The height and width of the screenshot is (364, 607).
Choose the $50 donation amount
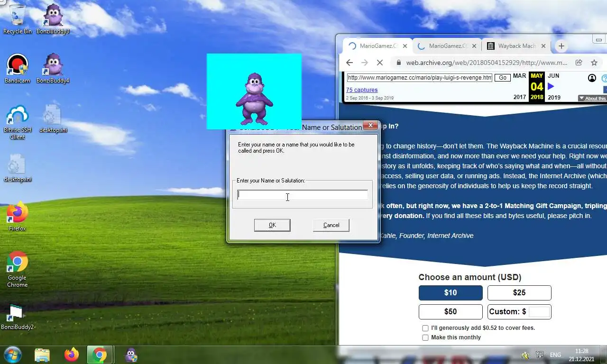(451, 312)
